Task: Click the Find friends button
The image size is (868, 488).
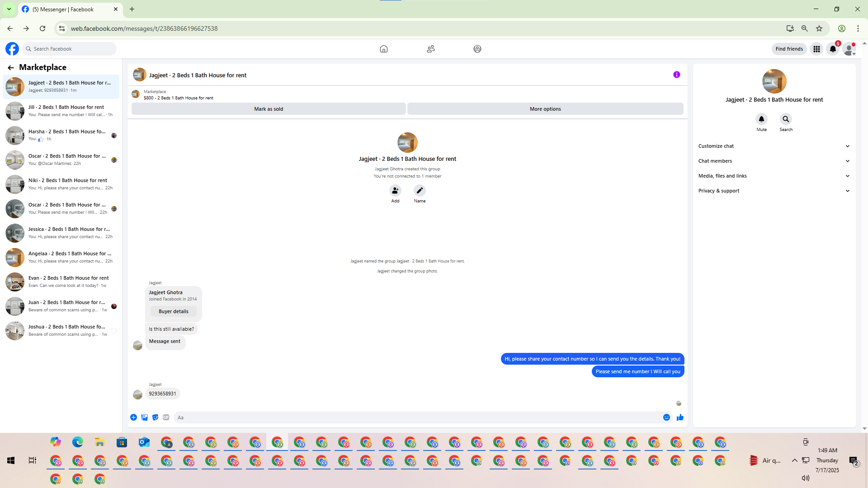Action: coord(789,49)
